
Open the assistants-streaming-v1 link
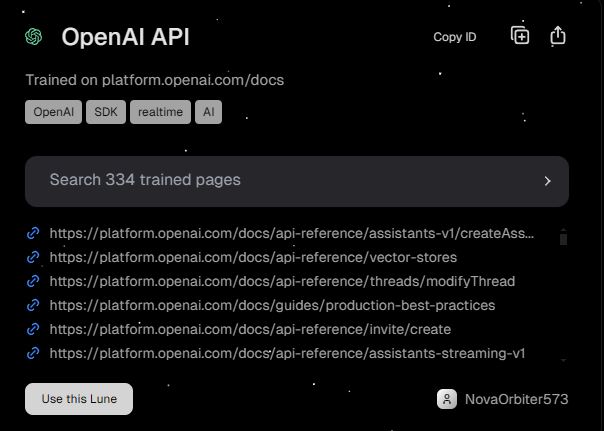(287, 353)
